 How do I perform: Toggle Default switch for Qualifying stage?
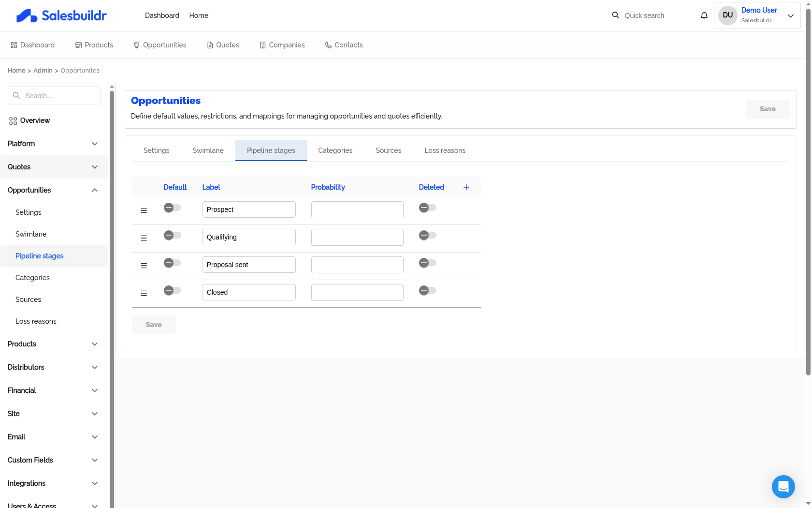173,235
